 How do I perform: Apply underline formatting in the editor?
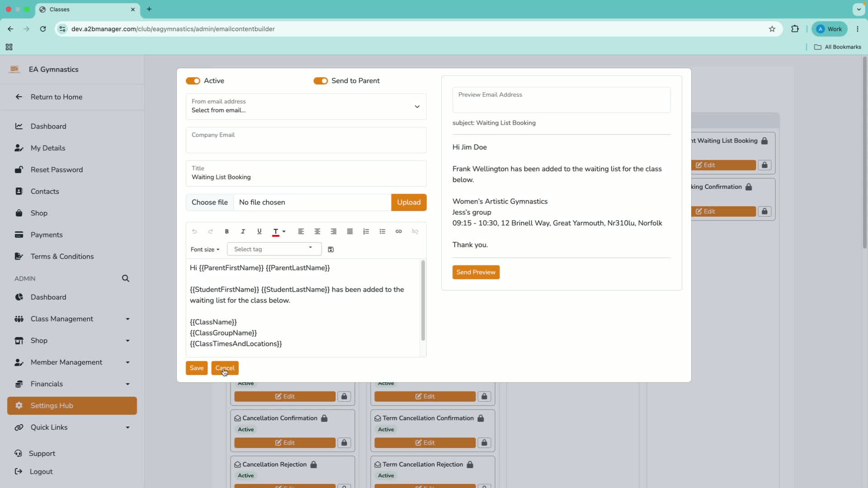(259, 231)
